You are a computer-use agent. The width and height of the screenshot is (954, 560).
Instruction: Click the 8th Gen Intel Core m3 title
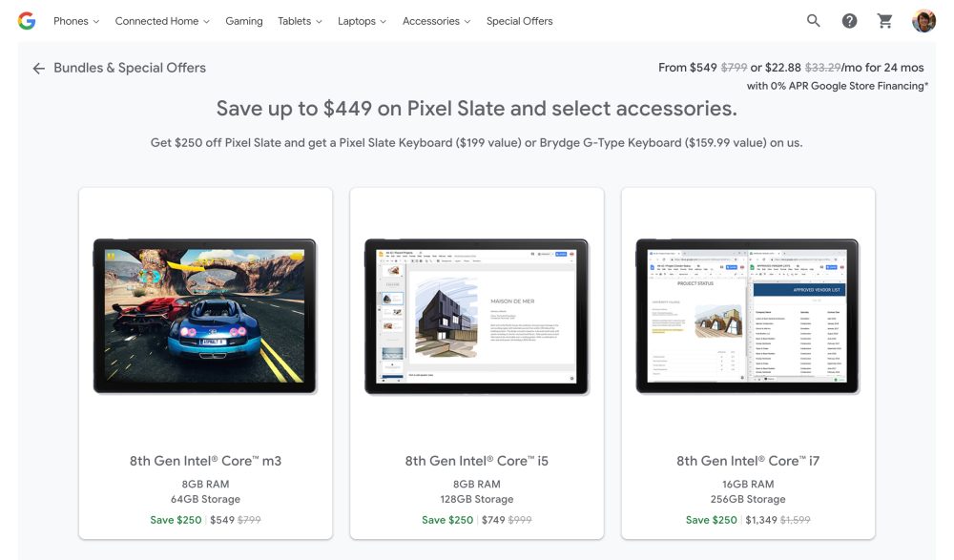(205, 461)
